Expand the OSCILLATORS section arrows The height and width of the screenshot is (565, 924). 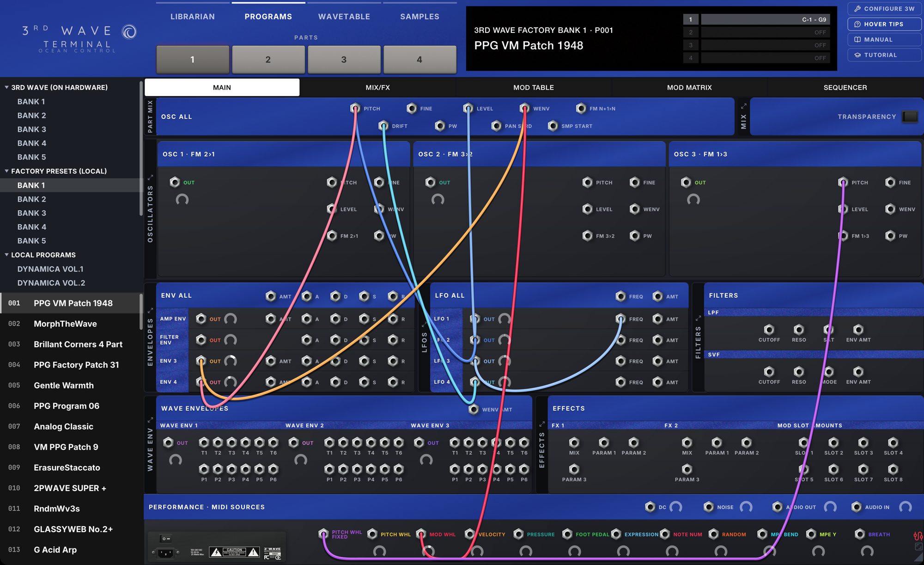click(x=150, y=178)
